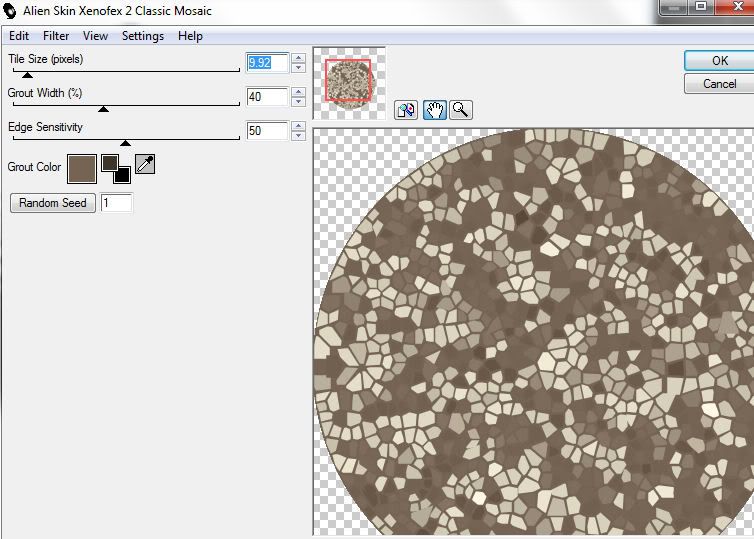Click the Tile Size value field
This screenshot has width=754, height=539.
pyautogui.click(x=267, y=63)
